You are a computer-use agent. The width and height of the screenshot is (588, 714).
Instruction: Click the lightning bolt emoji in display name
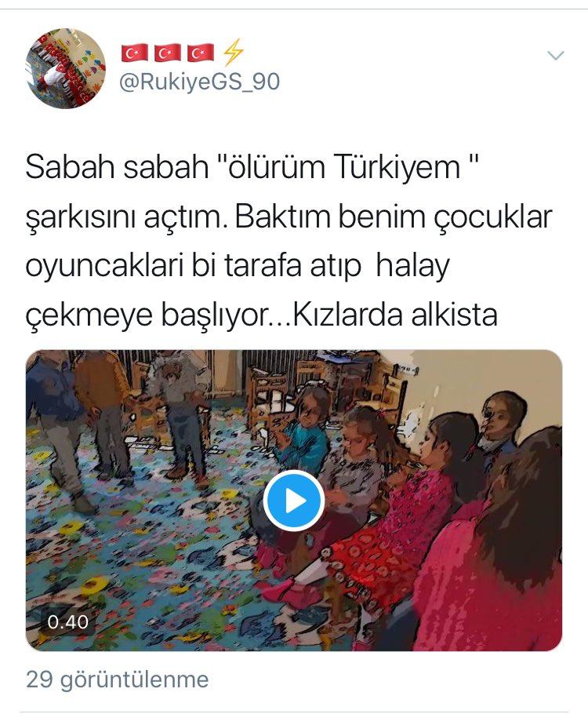click(233, 52)
